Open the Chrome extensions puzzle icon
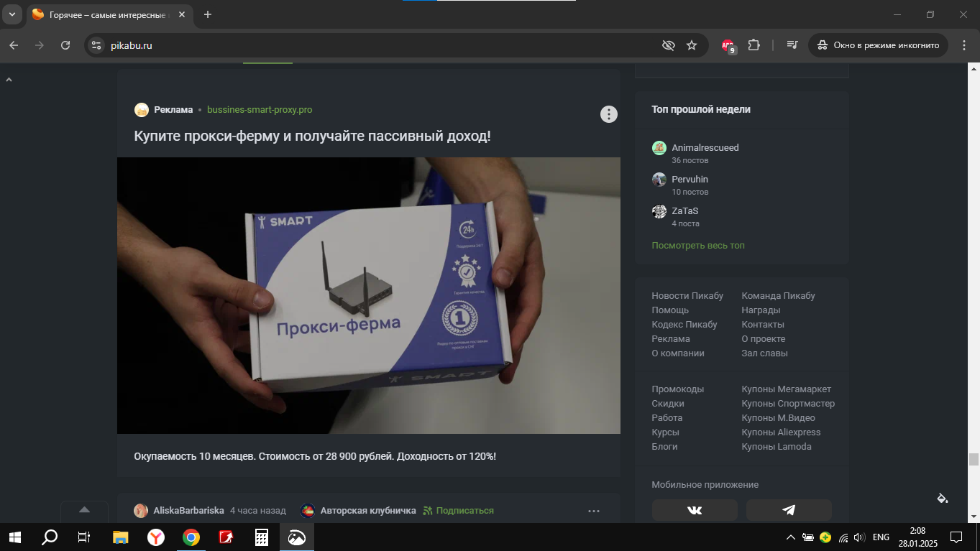 tap(754, 45)
